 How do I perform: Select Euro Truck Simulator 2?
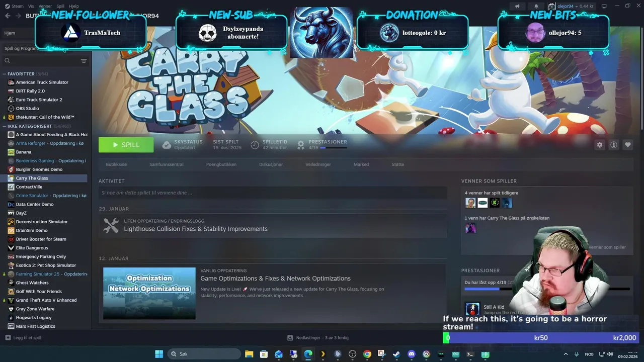[x=39, y=100]
